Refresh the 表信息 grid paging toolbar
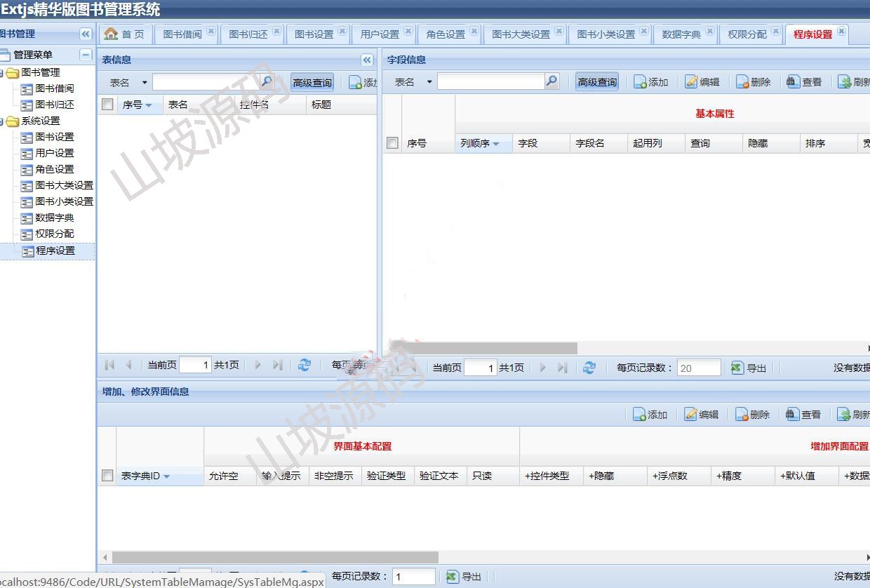The height and width of the screenshot is (588, 870). coord(304,365)
